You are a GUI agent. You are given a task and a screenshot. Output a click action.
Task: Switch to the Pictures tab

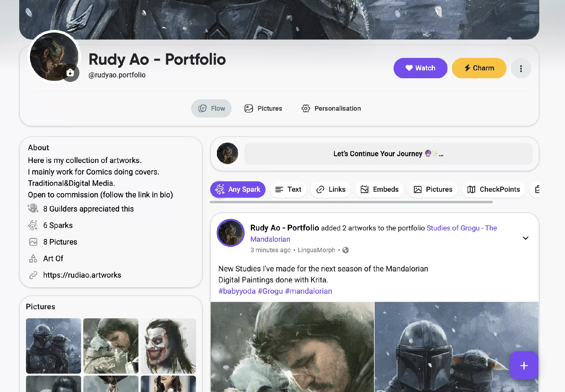263,108
